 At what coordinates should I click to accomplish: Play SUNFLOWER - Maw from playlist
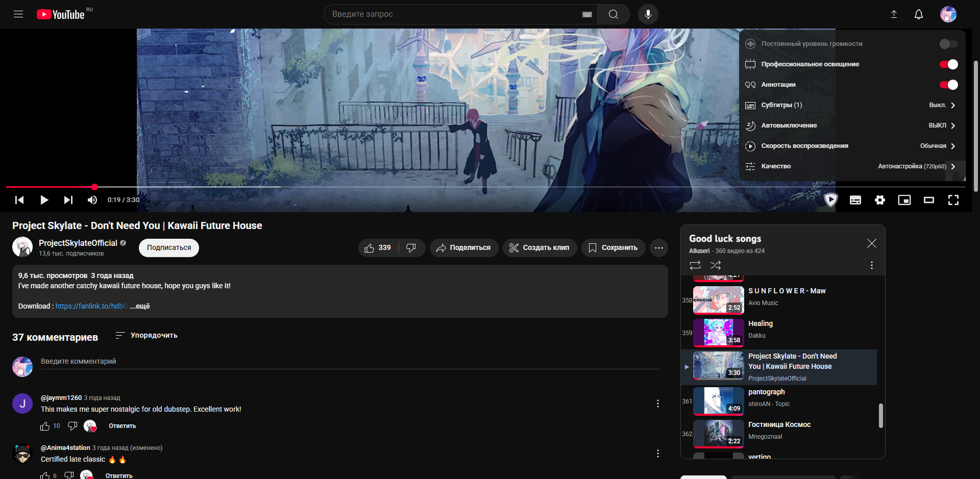(x=779, y=300)
